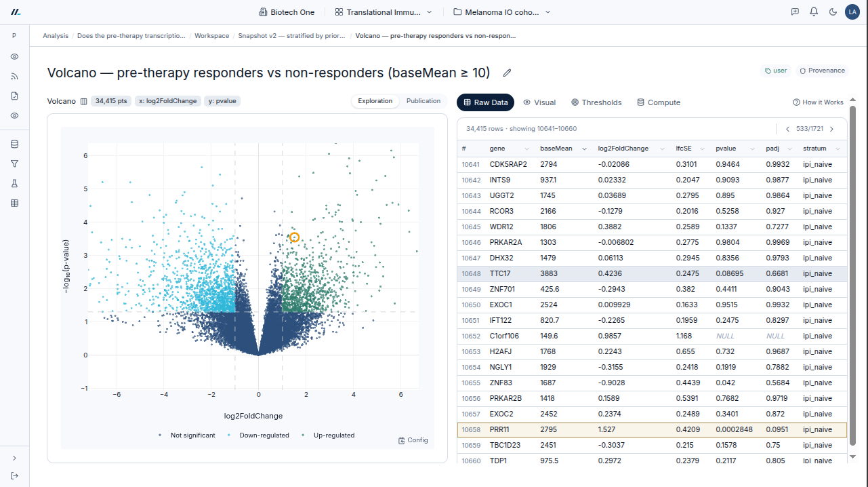This screenshot has height=487, width=868.
Task: Go to next page of table rows
Action: [x=832, y=129]
